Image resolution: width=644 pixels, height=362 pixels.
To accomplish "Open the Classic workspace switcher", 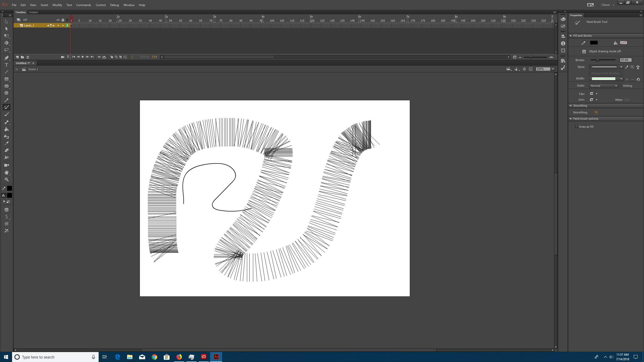I will click(x=607, y=5).
